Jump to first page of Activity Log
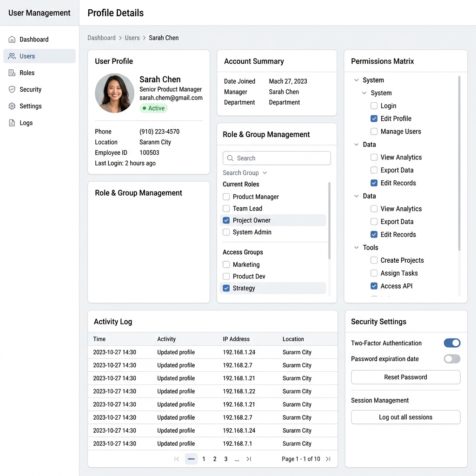The image size is (476, 476). pyautogui.click(x=177, y=459)
